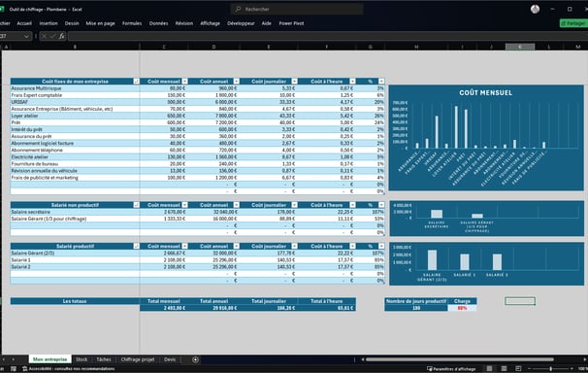Select the Assurance Multirisque cell
This screenshot has width=588, height=373.
click(75, 88)
